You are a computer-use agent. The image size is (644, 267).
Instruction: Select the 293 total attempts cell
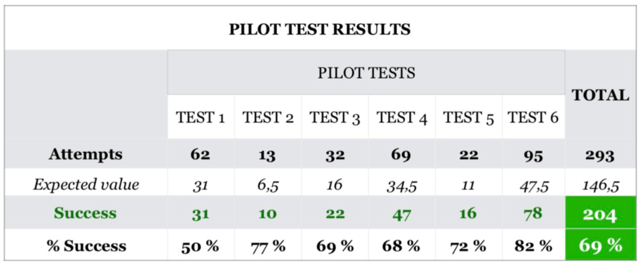coord(599,155)
